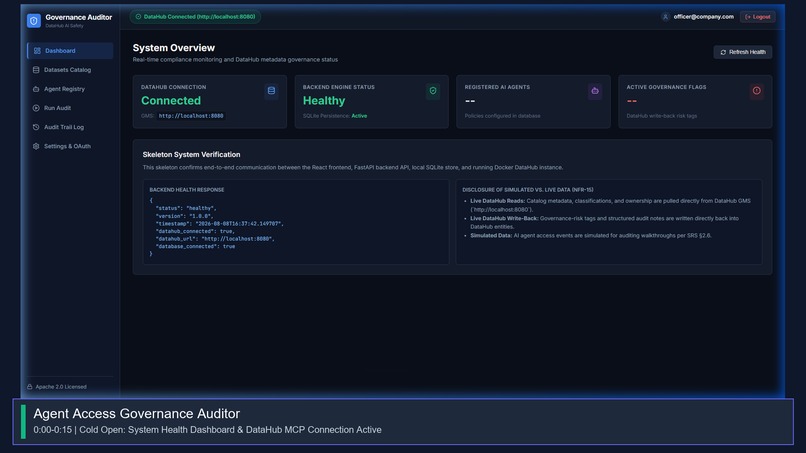
Task: Click the Backend Health Response label
Action: [187, 190]
